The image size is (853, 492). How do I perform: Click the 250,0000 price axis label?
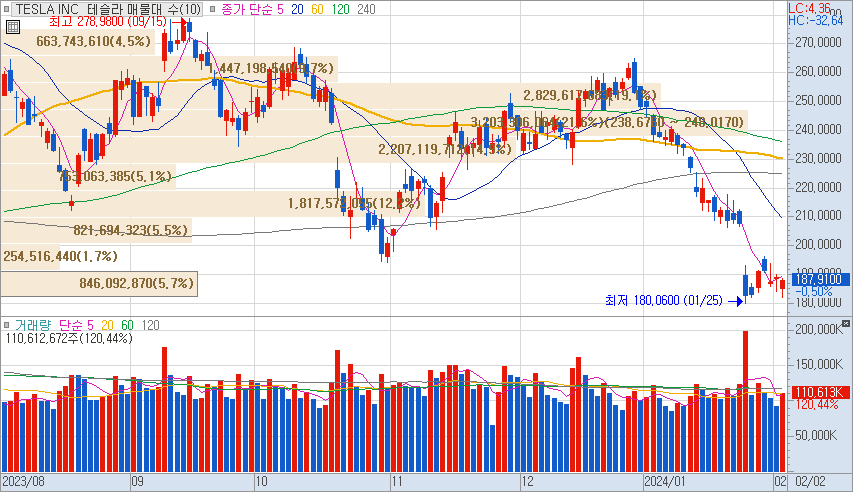tap(818, 100)
